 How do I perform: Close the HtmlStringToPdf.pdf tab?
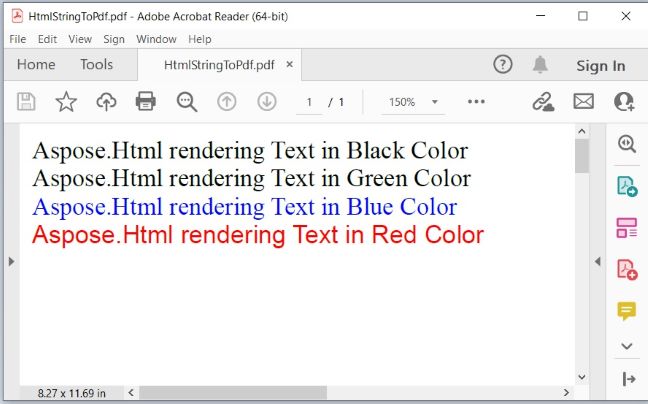tap(290, 65)
